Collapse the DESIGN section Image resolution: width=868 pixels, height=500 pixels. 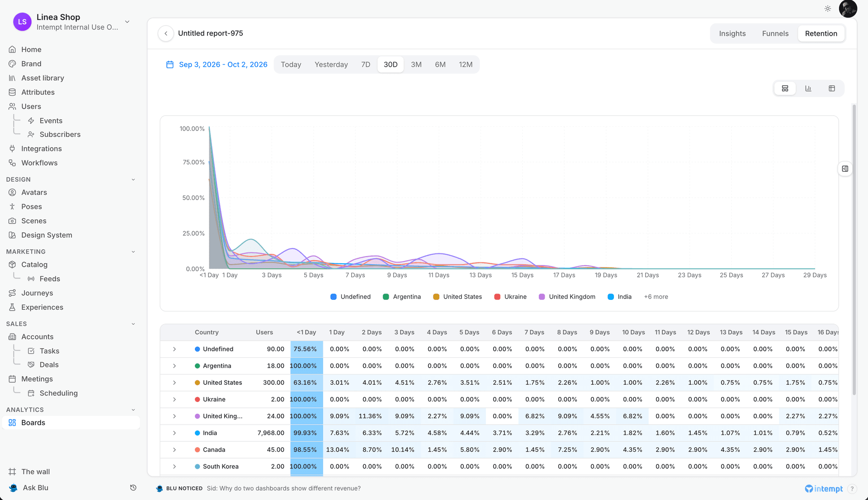click(x=133, y=180)
